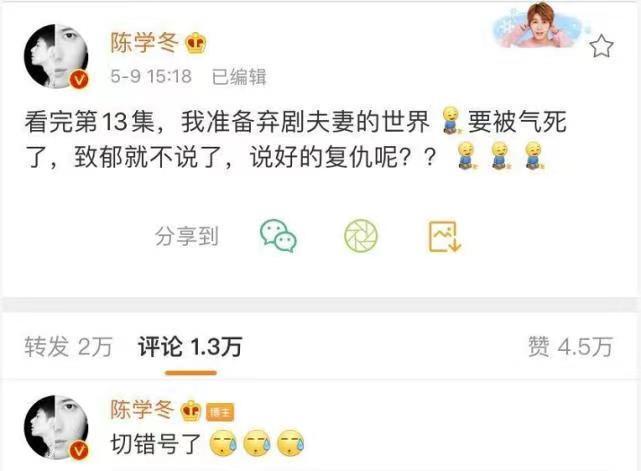Click the fan card banner image
Viewport: 641px width, 471px height.
click(540, 25)
